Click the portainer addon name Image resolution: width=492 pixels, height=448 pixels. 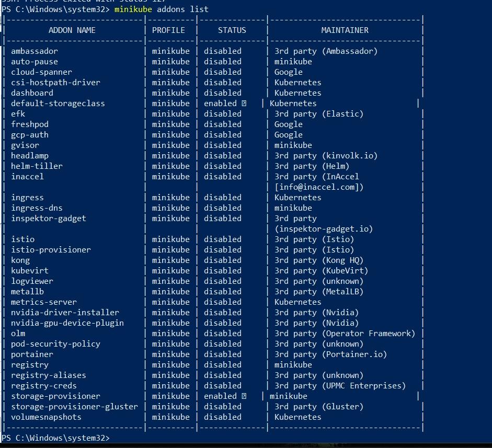(x=32, y=354)
